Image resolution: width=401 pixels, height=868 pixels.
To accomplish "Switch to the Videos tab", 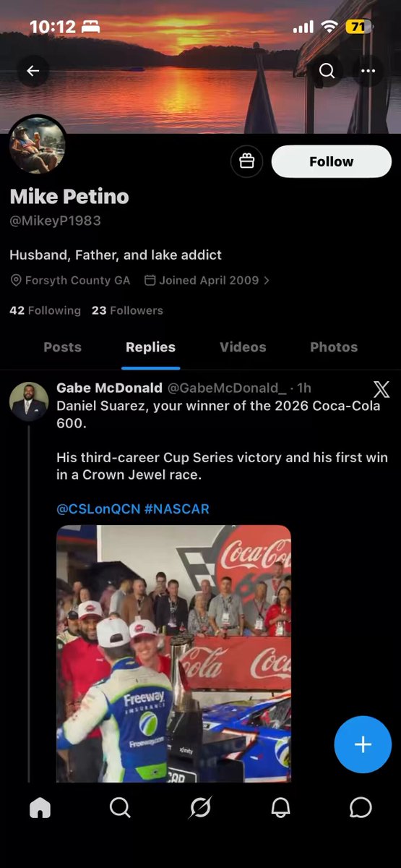I will pyautogui.click(x=243, y=347).
